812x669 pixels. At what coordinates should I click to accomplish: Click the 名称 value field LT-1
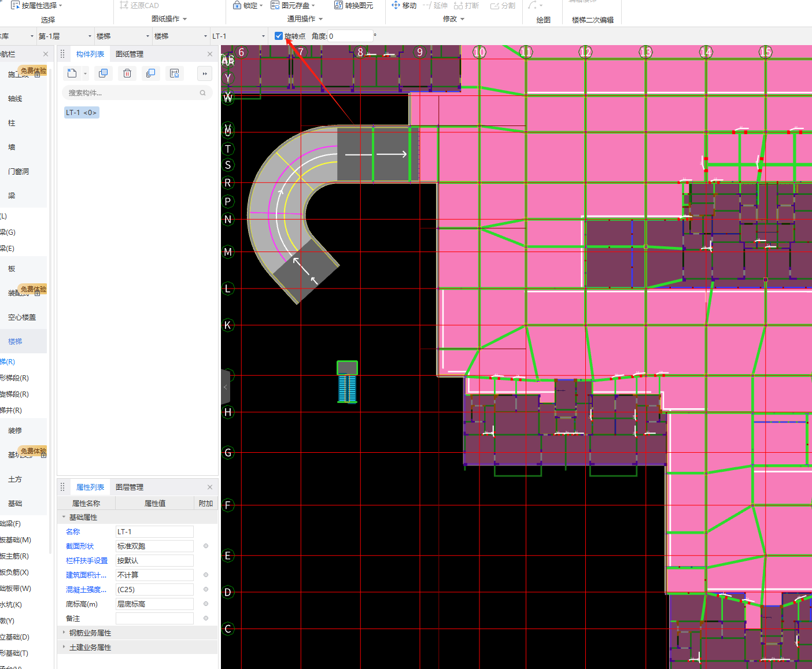[x=154, y=531]
